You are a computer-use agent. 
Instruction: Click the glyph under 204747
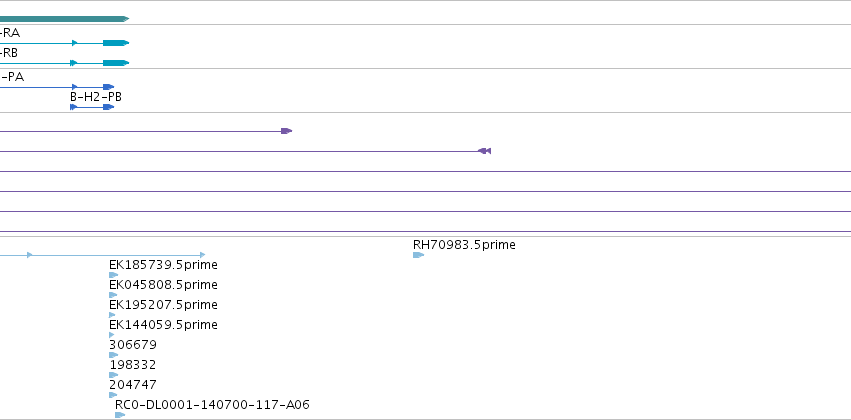point(113,395)
